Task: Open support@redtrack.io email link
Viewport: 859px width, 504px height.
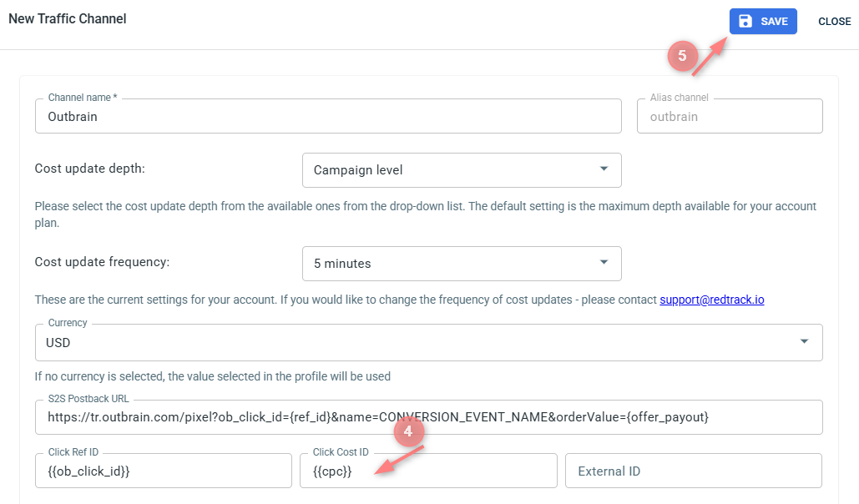Action: coord(711,300)
